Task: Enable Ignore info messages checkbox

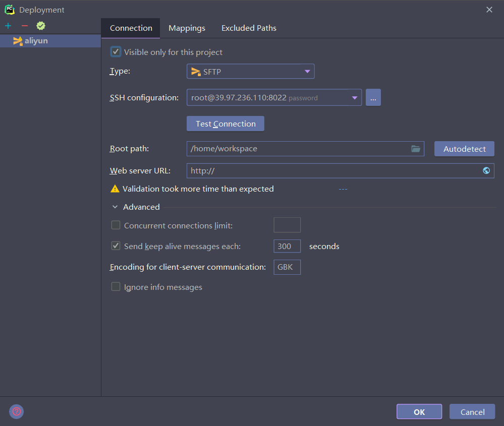Action: [x=116, y=286]
